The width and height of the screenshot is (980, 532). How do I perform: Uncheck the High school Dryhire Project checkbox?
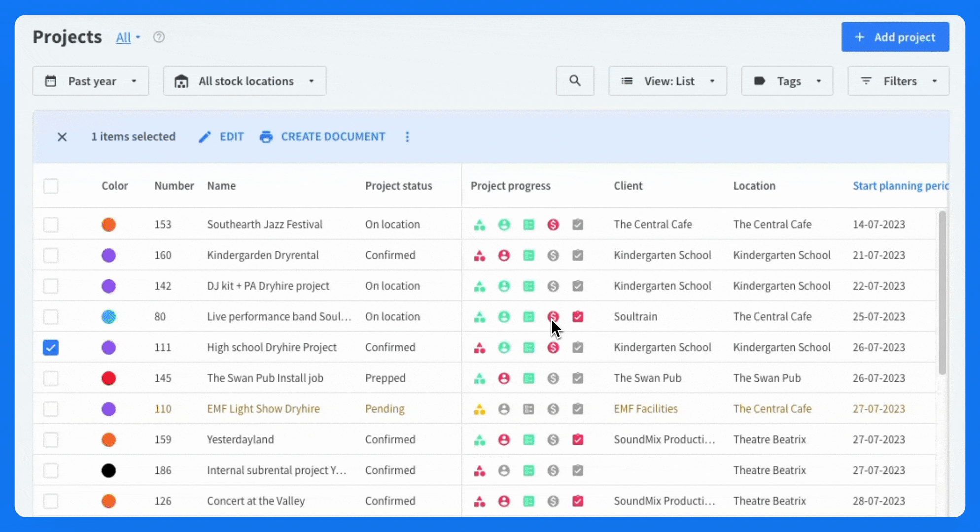[51, 348]
